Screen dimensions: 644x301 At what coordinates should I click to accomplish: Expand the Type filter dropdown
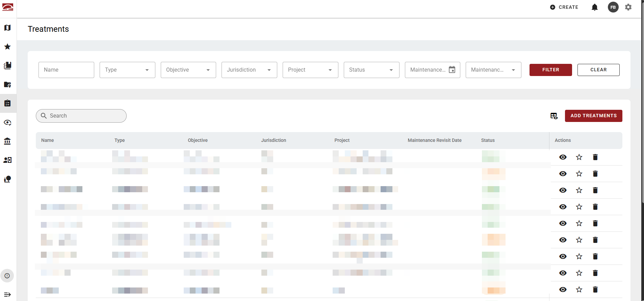127,70
